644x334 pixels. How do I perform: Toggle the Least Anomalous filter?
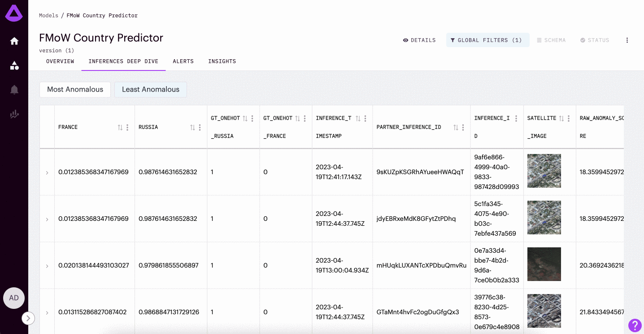(151, 89)
